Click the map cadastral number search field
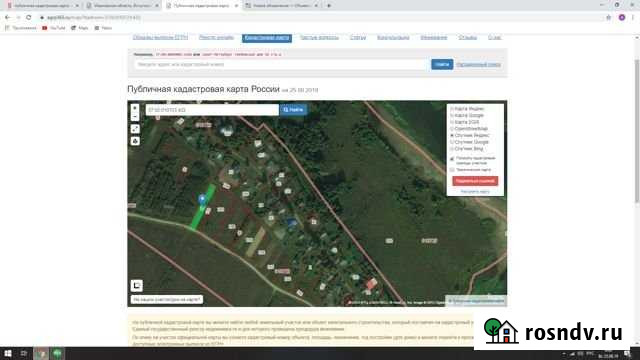Viewport: 640px width, 360px height. tap(212, 110)
